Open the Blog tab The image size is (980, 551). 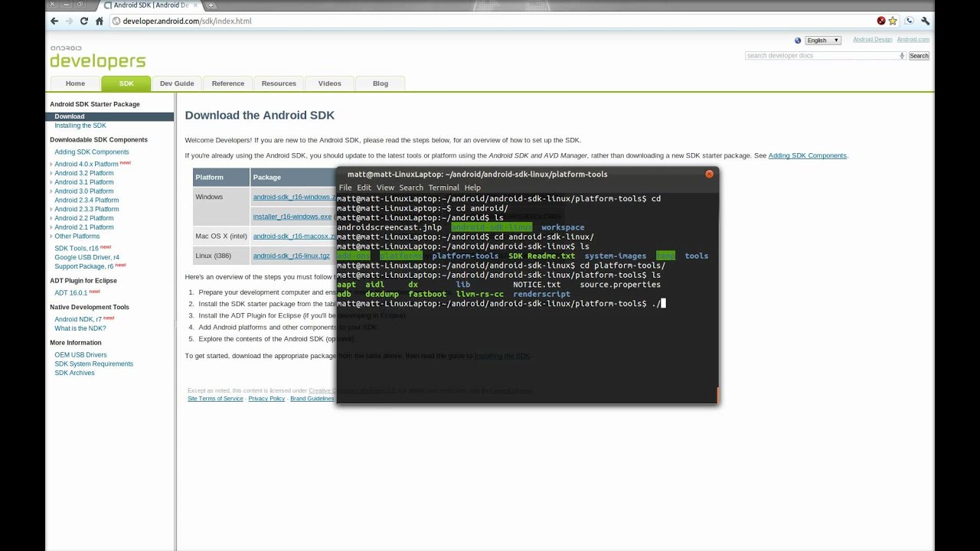coord(381,83)
